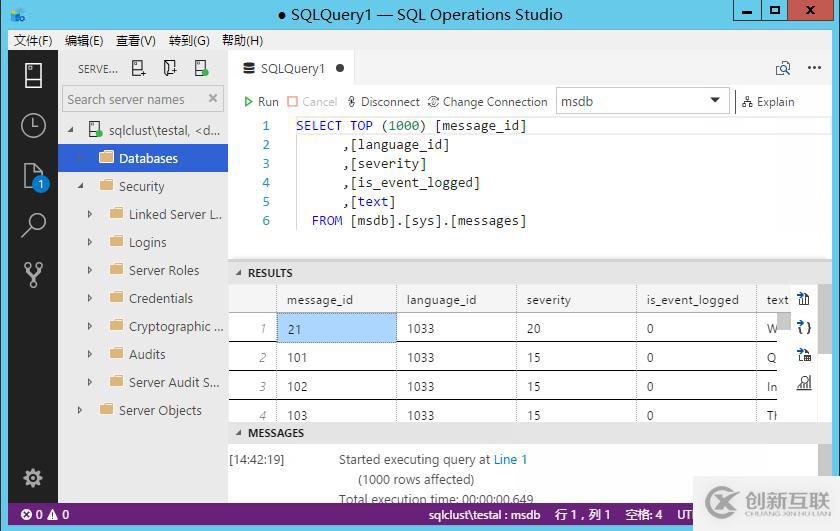The image size is (840, 531).
Task: Click the Show Active Connections icon
Action: [201, 69]
